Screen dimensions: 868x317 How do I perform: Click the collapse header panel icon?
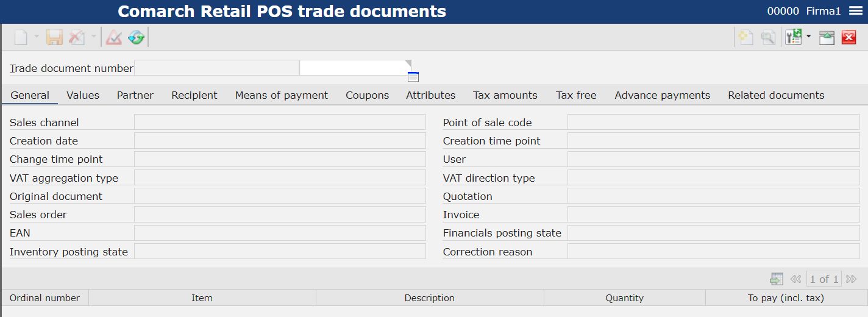[x=827, y=38]
